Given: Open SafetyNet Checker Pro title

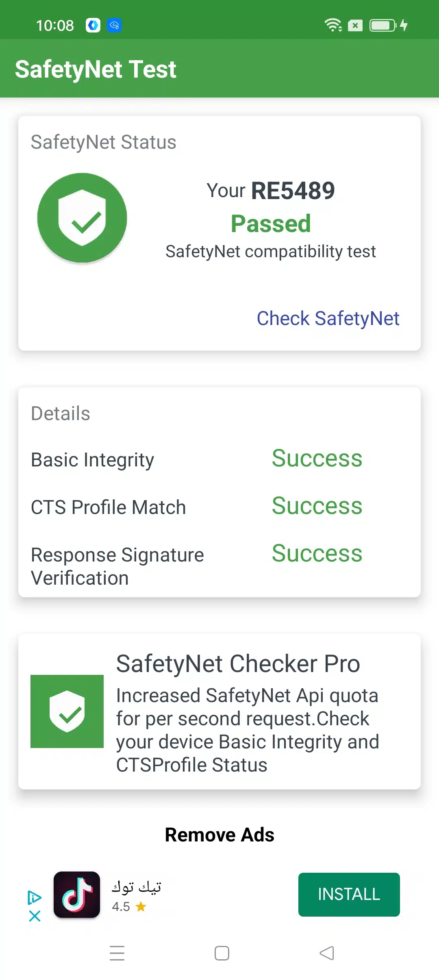Looking at the screenshot, I should pos(238,663).
